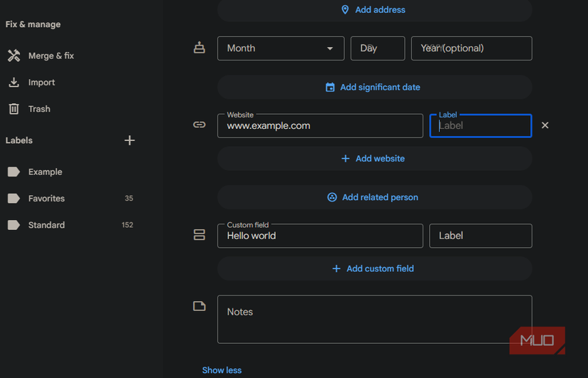Open the Month dropdown

[x=280, y=48]
